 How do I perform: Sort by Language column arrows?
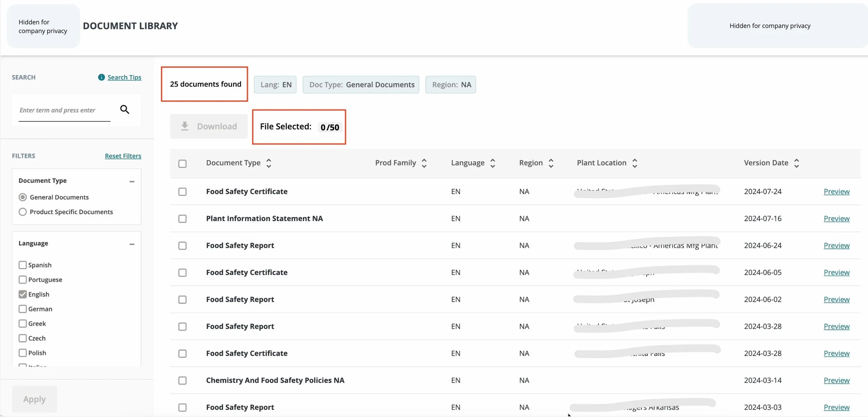pos(492,163)
